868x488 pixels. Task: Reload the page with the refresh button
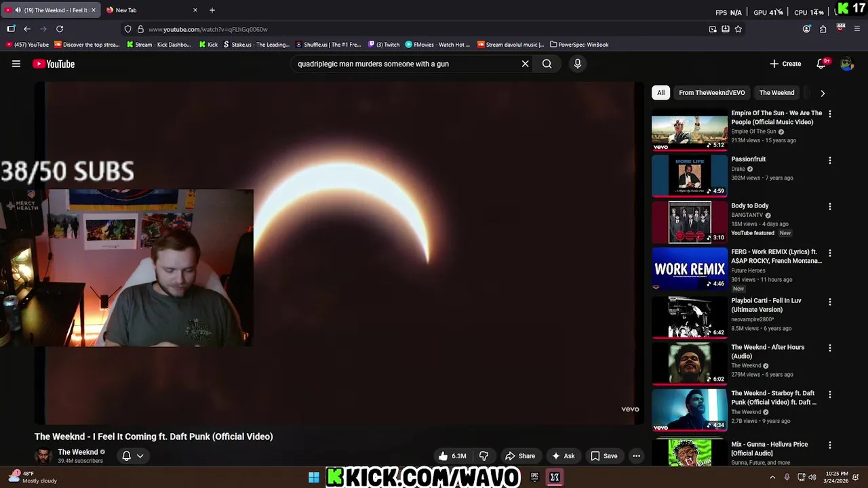pyautogui.click(x=60, y=29)
